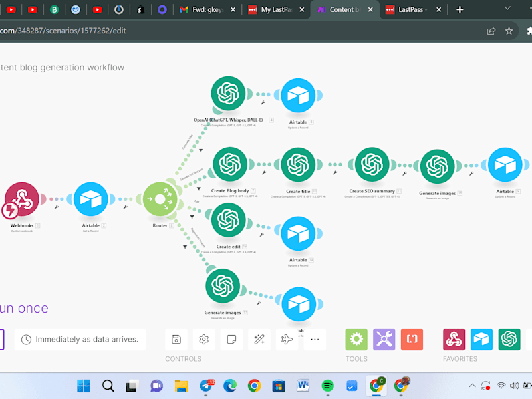This screenshot has height=399, width=532.
Task: Expand the tab search chevron
Action: 507,8
